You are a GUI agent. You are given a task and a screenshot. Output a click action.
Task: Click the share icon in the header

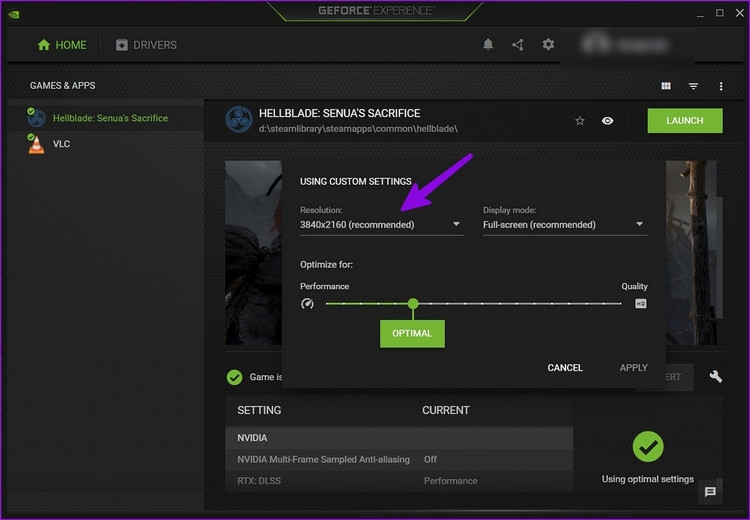pos(518,44)
